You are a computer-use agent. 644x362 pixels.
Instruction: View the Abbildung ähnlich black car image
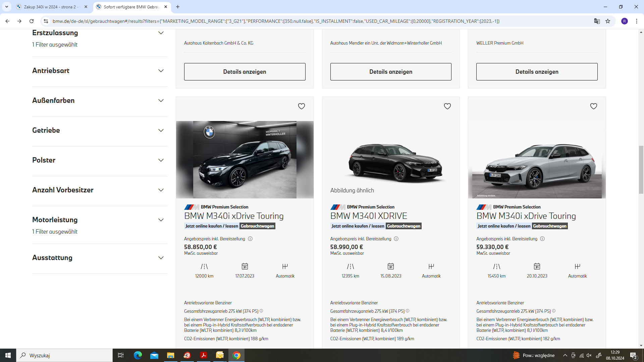point(391,160)
